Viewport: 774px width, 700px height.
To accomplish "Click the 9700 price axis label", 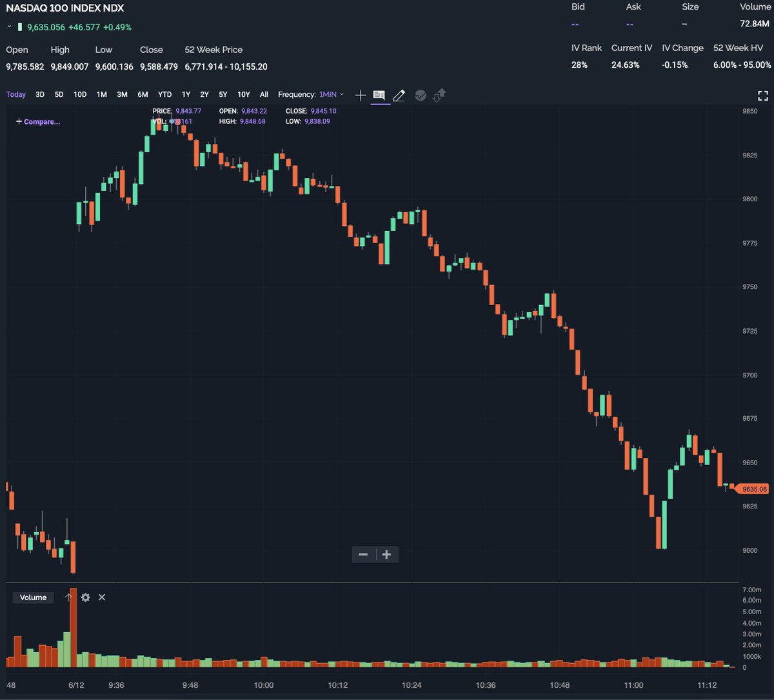I will 751,375.
